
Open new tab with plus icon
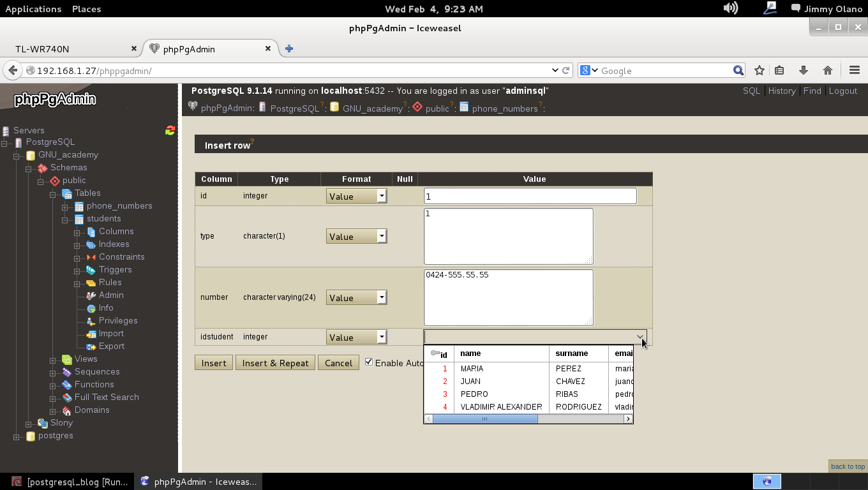point(289,48)
